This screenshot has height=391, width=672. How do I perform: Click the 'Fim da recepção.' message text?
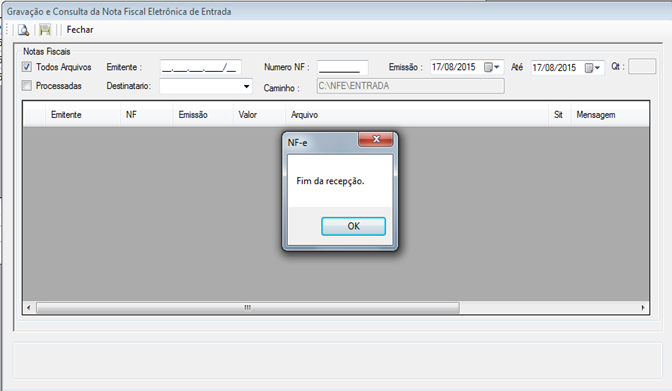click(x=330, y=181)
